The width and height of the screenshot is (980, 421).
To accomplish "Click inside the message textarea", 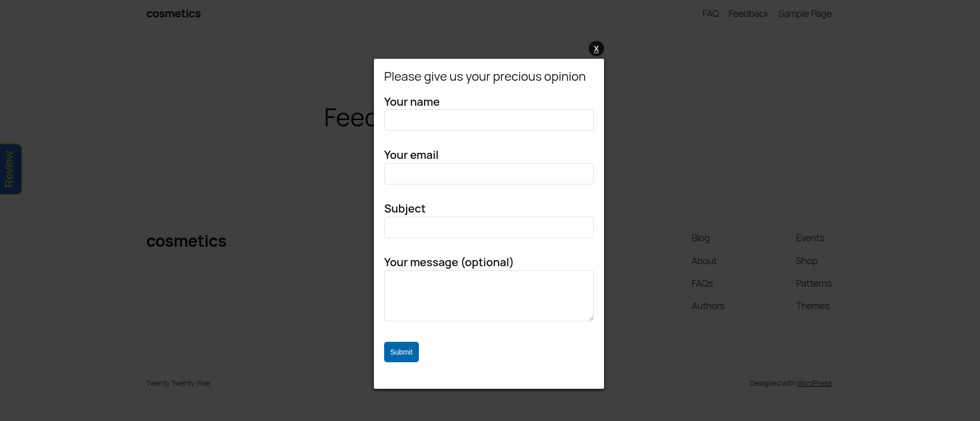I will 488,296.
